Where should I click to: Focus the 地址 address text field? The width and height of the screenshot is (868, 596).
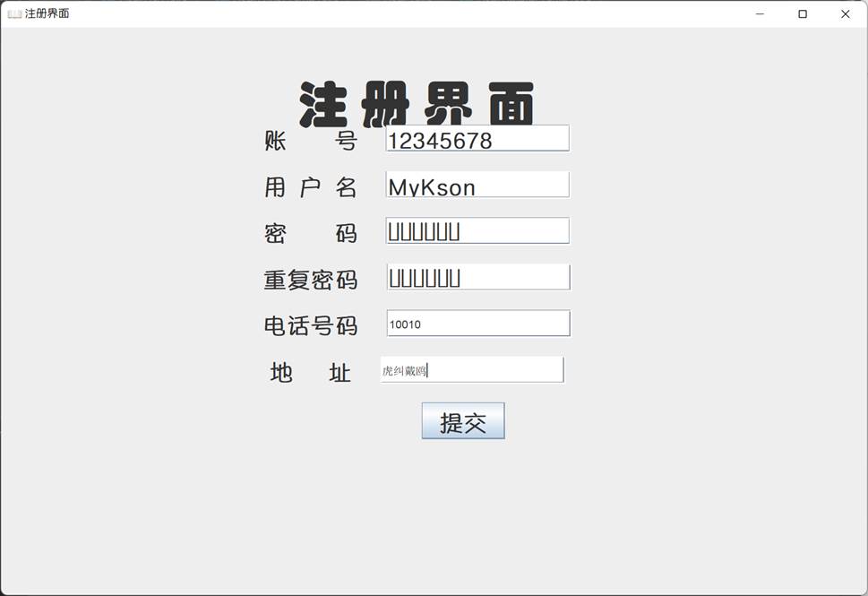pyautogui.click(x=472, y=369)
